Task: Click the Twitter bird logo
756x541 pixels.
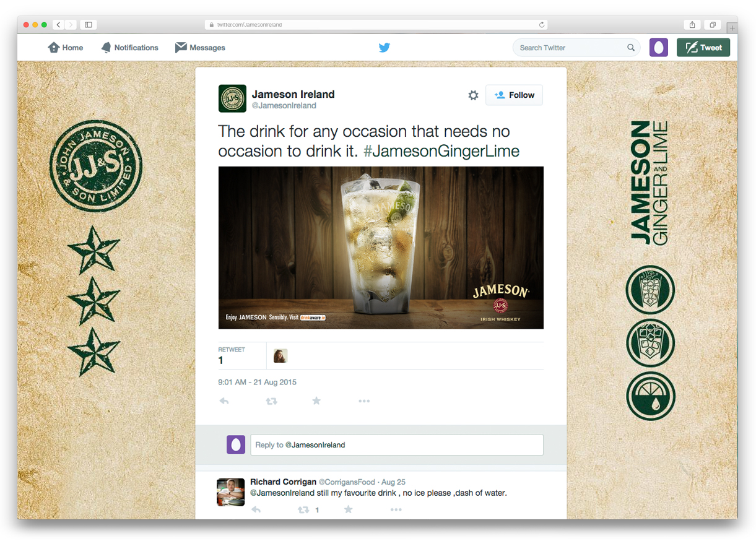Action: (x=385, y=48)
